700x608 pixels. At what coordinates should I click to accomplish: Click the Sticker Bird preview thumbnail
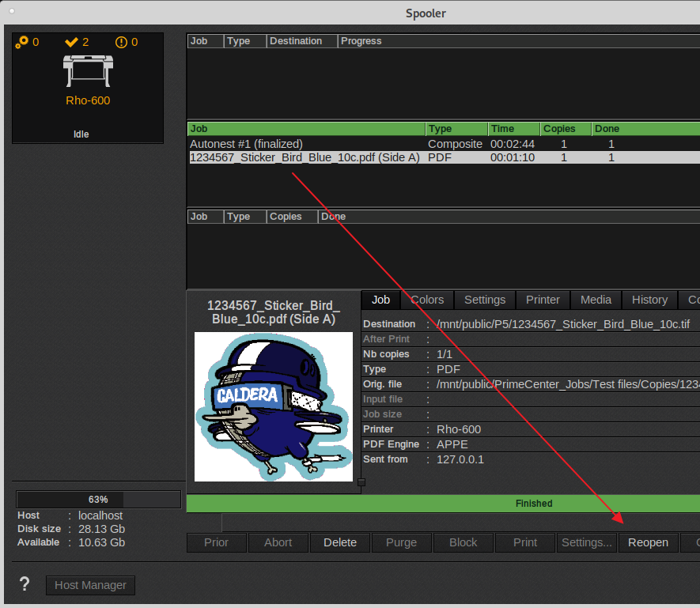tap(273, 406)
